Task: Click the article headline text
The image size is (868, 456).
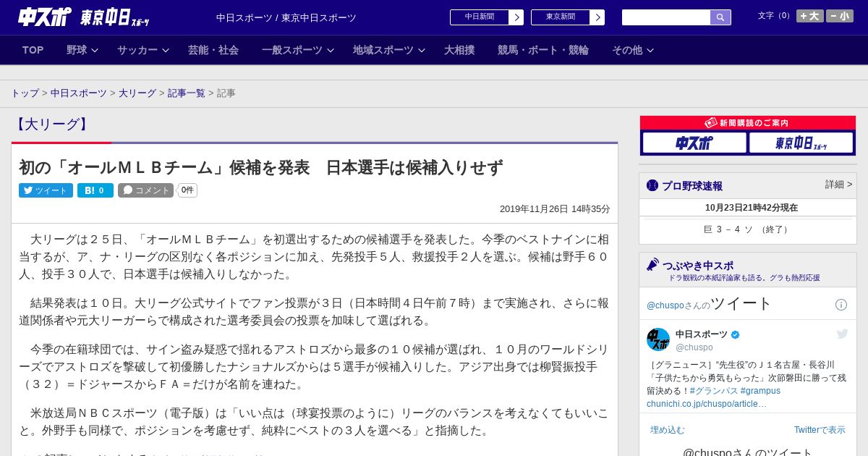Action: tap(260, 168)
